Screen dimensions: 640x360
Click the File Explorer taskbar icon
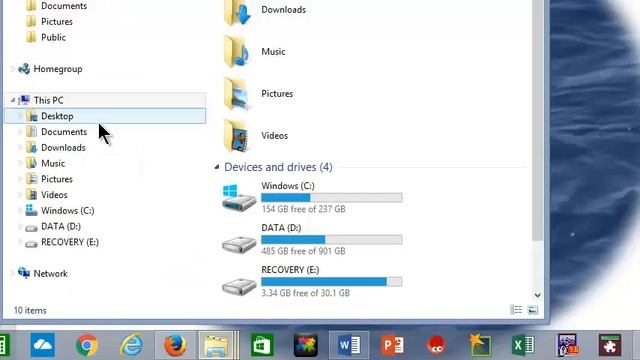coord(217,345)
